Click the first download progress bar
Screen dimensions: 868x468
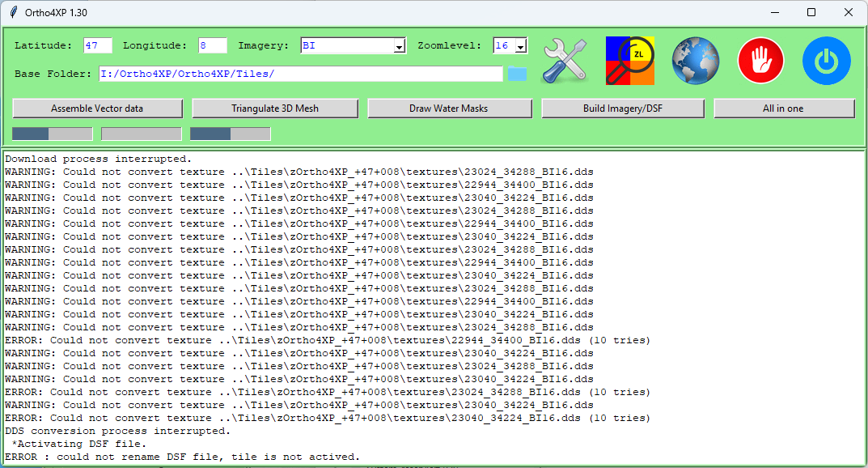(52, 134)
